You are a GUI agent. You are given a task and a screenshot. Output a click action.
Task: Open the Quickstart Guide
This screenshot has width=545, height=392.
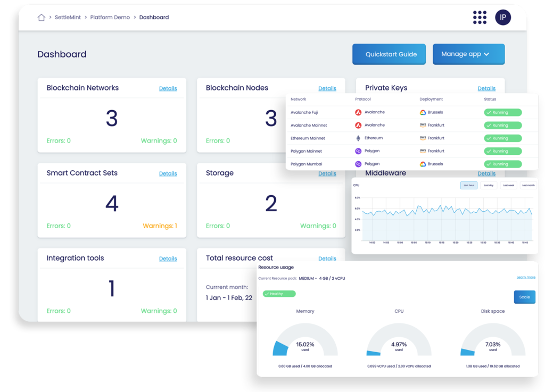389,54
